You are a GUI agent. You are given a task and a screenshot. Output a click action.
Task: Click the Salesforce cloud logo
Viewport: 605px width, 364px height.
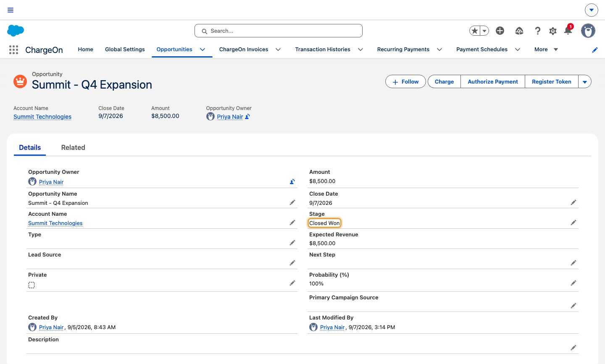point(16,31)
